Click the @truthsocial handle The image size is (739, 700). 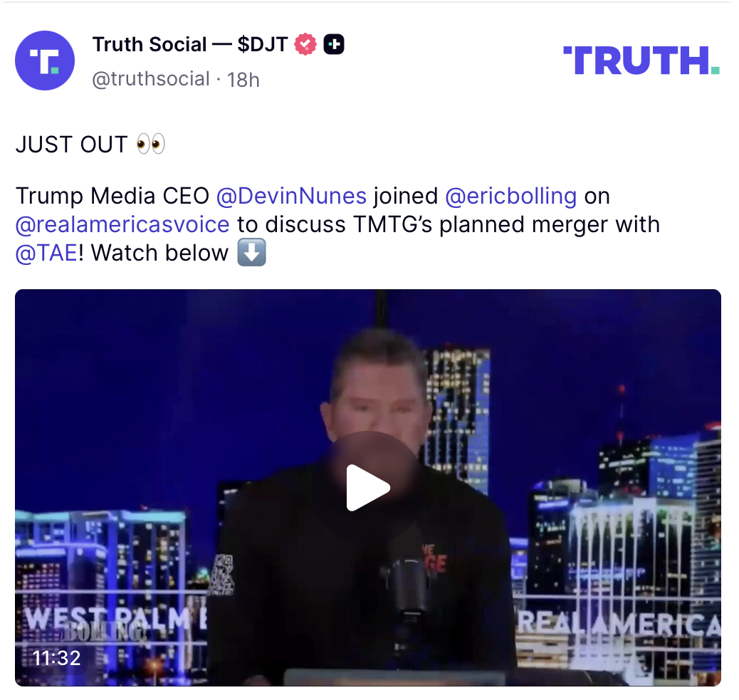[x=151, y=79]
